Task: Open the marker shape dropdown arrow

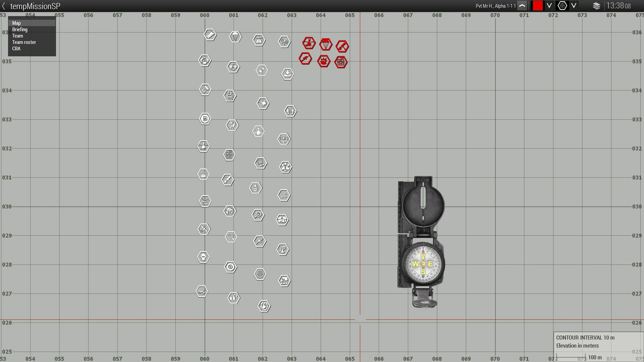Action: tap(574, 6)
